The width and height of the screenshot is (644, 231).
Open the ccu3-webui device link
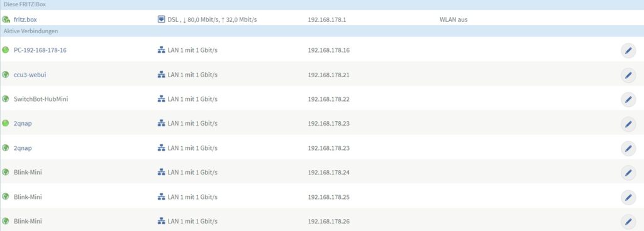(x=26, y=75)
